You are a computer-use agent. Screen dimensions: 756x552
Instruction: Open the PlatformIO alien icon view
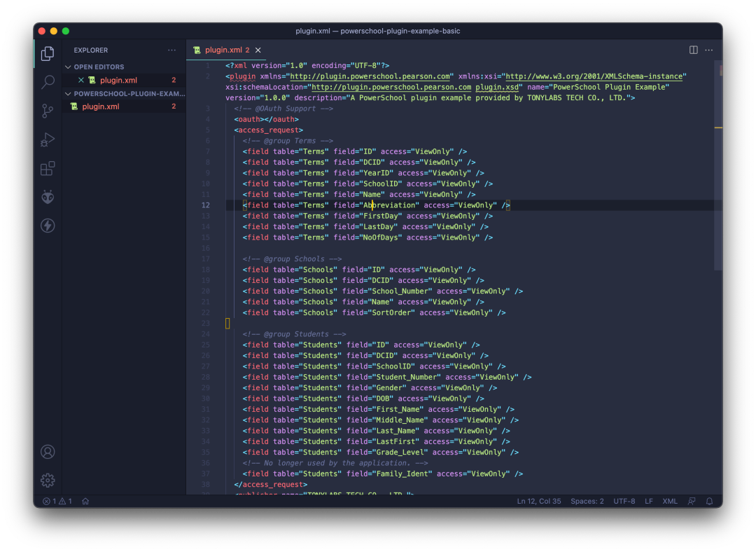coord(48,197)
